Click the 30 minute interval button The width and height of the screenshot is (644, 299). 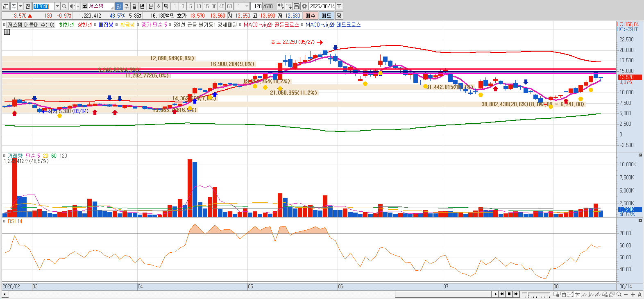click(214, 6)
